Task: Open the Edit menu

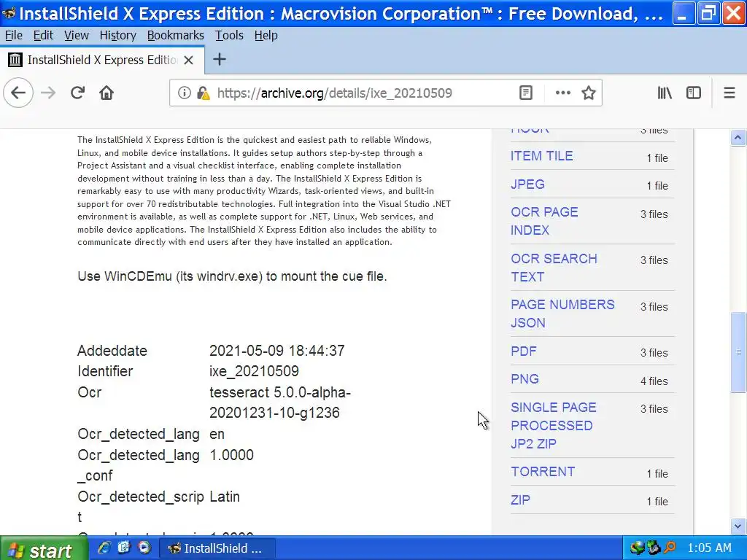Action: pos(43,35)
